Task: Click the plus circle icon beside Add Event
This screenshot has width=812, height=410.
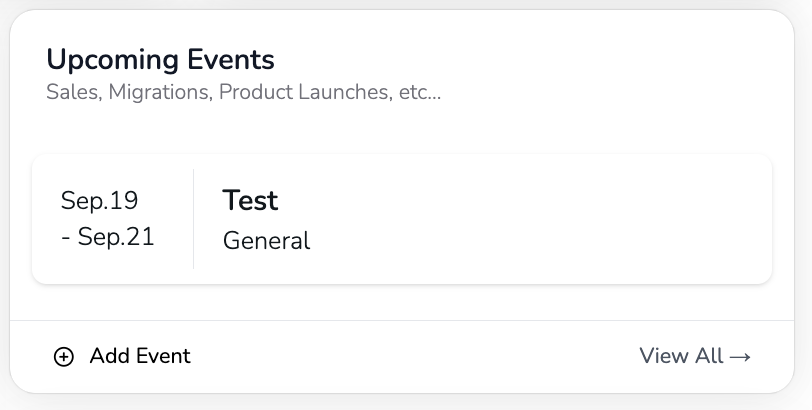Action: point(64,357)
